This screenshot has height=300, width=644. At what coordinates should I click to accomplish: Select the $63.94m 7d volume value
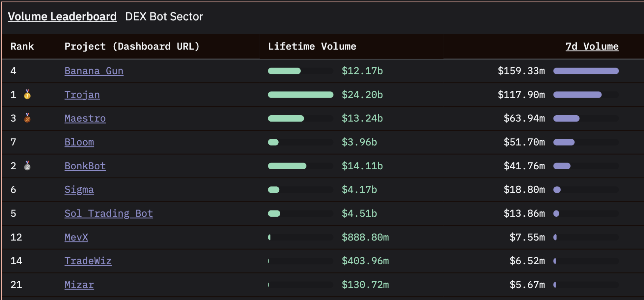pos(524,118)
